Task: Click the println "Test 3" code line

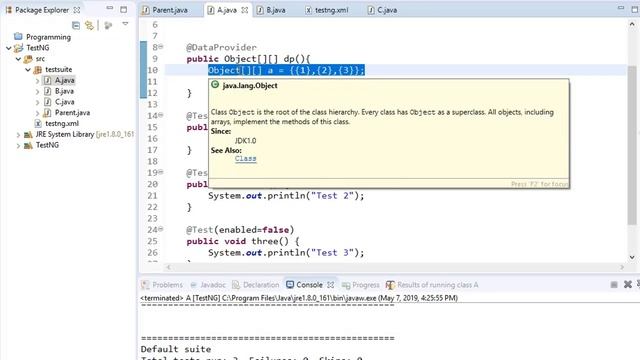Action: (286, 253)
